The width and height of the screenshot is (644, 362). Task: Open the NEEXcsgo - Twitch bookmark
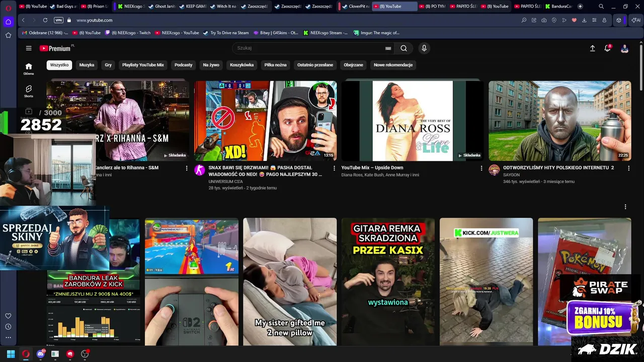coord(128,33)
